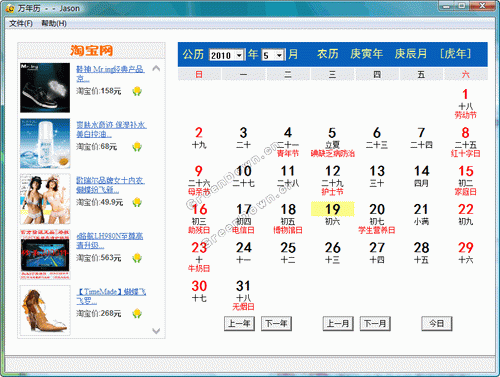
Task: Click the 淘宝价:563元 price text
Action: coord(99,258)
